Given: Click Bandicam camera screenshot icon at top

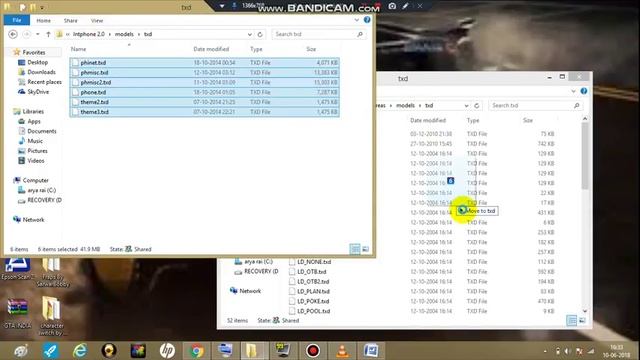Looking at the screenshot, I should (392, 6).
